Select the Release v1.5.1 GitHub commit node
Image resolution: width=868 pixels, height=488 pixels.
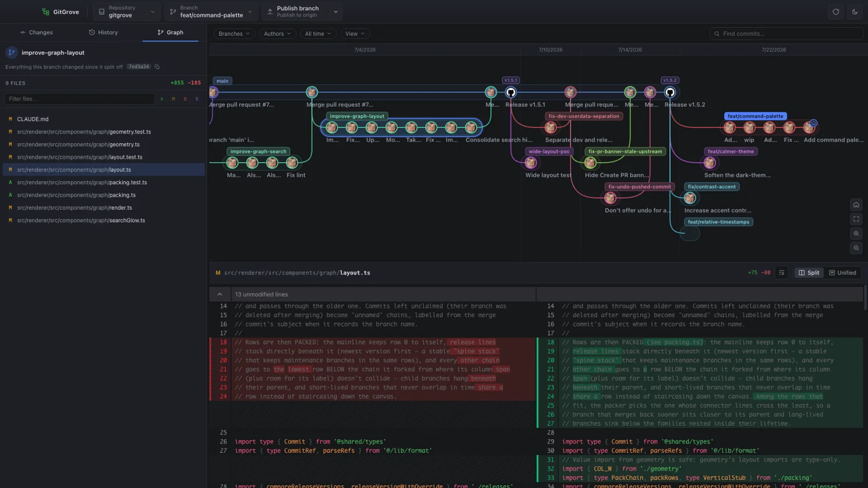tap(510, 92)
